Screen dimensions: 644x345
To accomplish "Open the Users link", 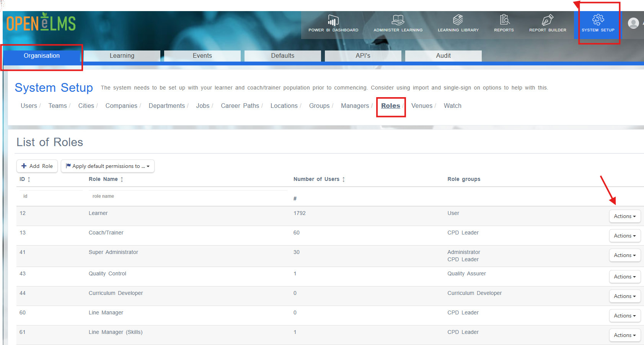I will (x=29, y=106).
